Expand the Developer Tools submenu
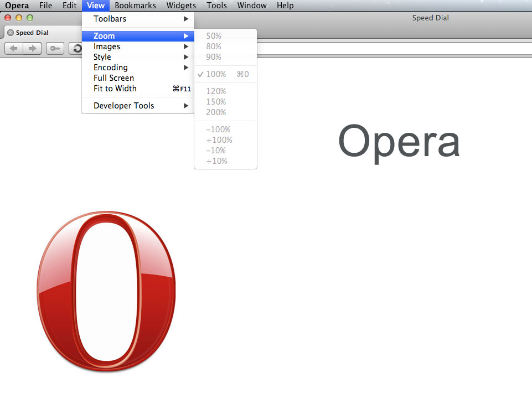532x409 pixels. (138, 106)
